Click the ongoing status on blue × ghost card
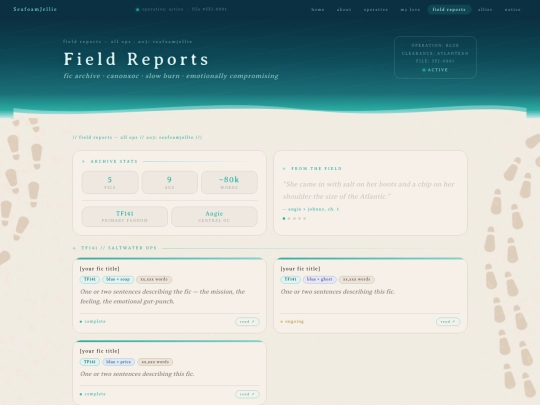Screen dimensions: 540x405 [292, 322]
